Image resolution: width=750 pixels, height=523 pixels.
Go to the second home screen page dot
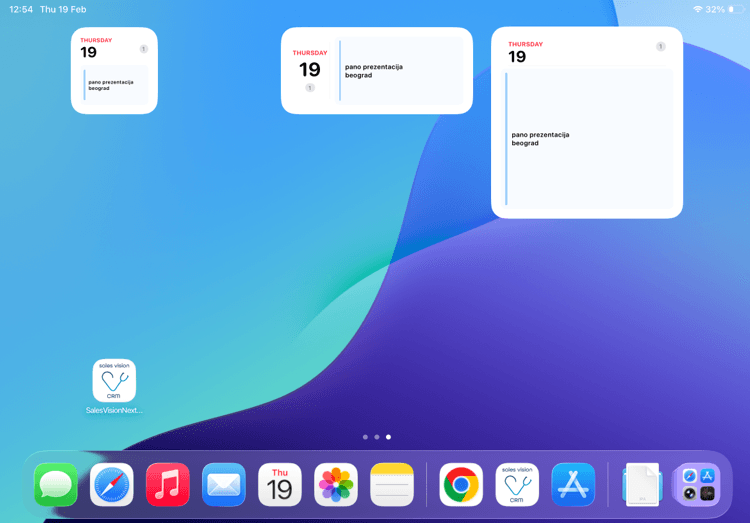click(377, 437)
